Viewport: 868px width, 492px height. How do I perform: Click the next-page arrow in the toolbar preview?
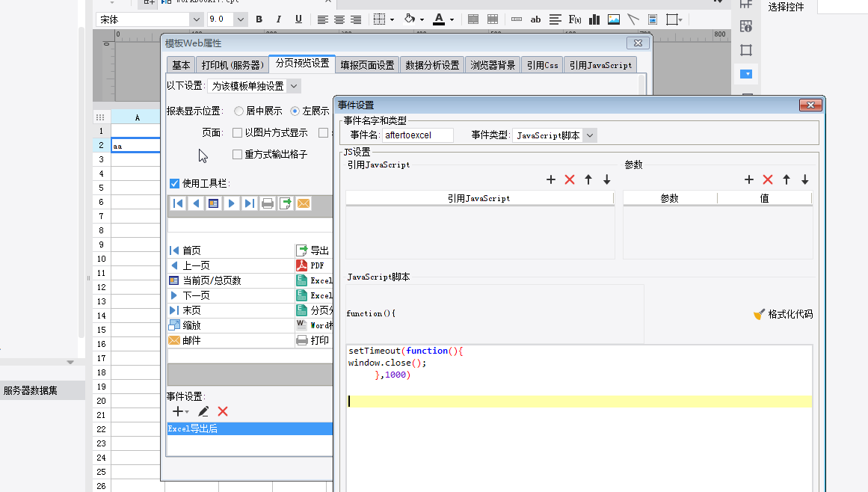click(232, 203)
